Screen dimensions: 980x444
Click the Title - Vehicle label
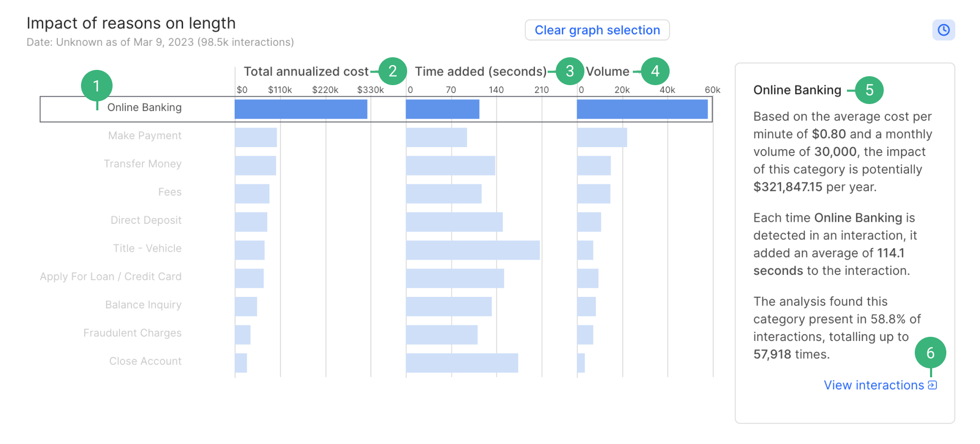coord(147,249)
